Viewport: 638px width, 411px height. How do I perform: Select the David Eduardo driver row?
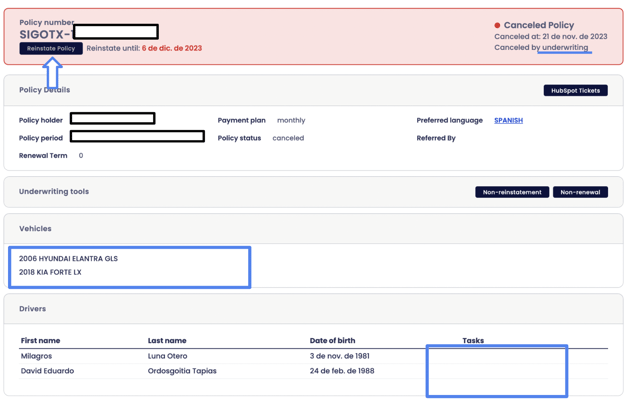47,371
